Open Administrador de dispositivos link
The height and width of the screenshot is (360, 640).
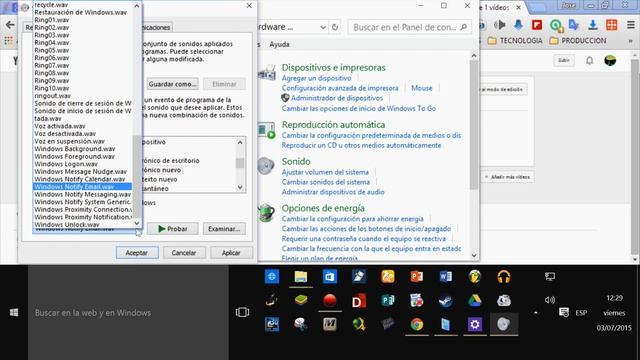337,98
